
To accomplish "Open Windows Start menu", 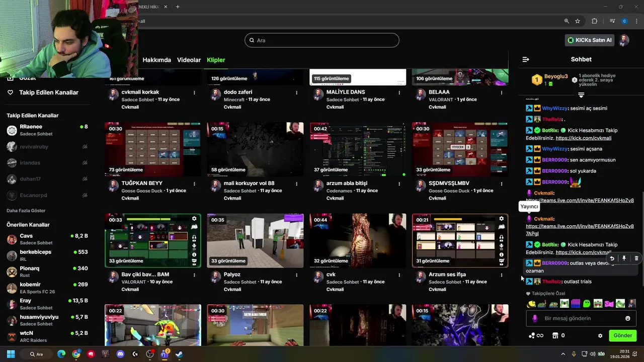I will click(x=11, y=354).
